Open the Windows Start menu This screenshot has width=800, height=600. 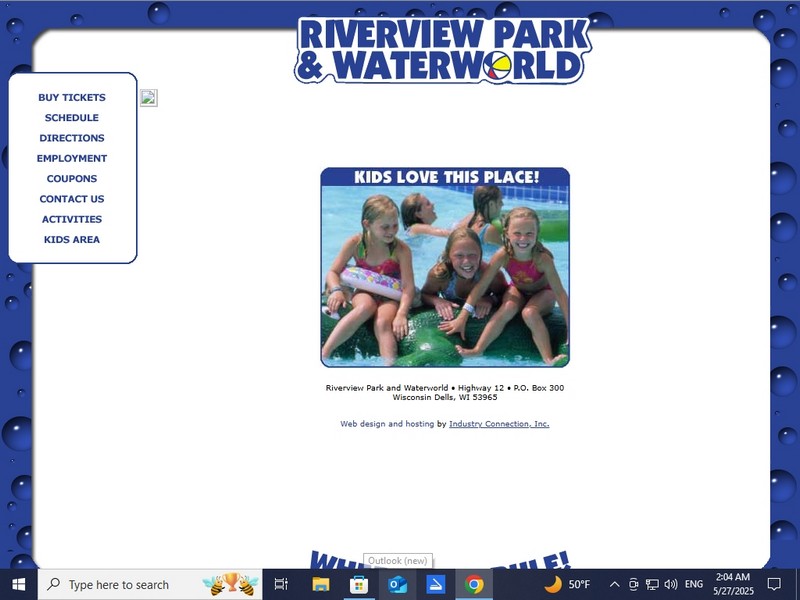coord(18,584)
